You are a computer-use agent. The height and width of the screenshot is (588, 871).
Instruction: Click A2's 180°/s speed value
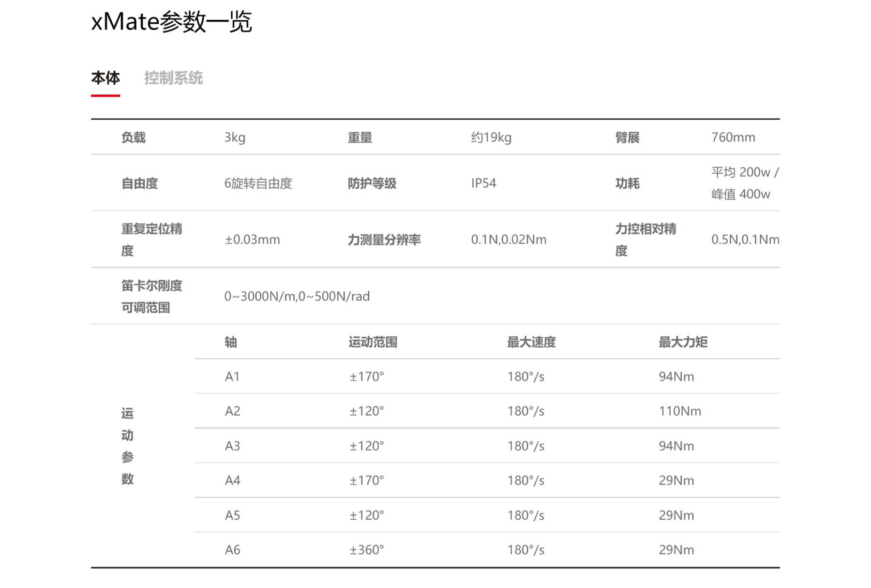click(526, 411)
